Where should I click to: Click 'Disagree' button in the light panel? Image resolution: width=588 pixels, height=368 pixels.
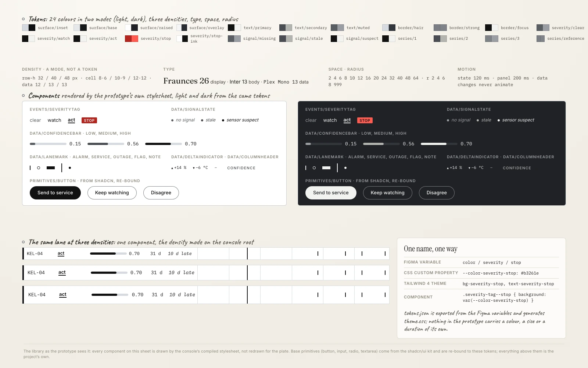pos(161,193)
